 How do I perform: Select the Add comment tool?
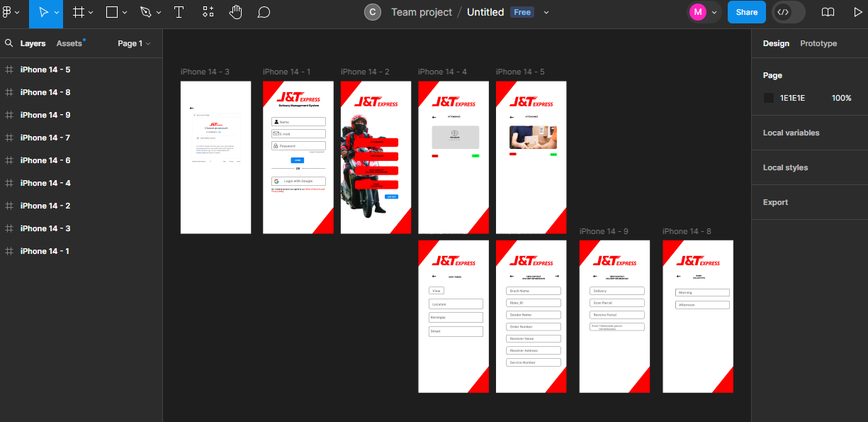(x=264, y=13)
